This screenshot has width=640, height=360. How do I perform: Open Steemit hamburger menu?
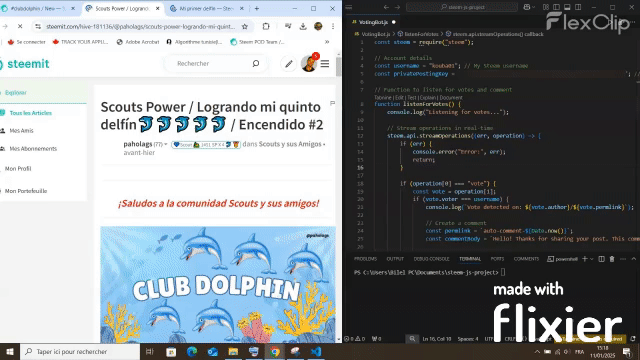coord(325,64)
